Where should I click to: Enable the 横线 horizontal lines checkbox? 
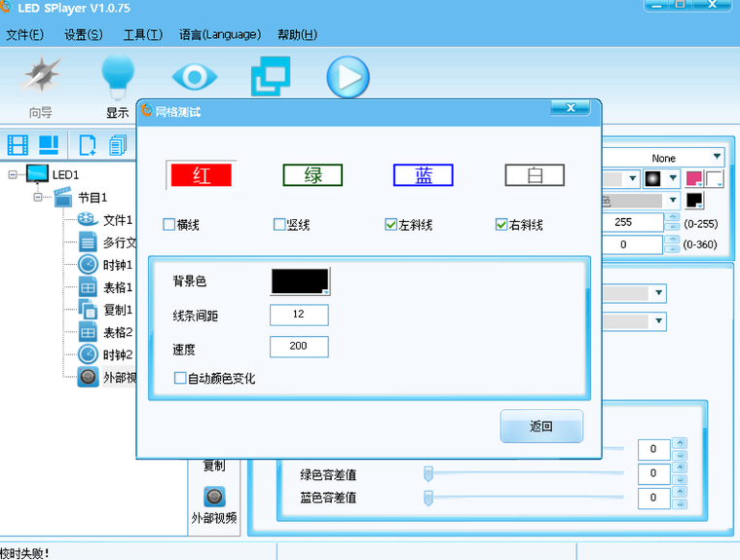point(168,224)
